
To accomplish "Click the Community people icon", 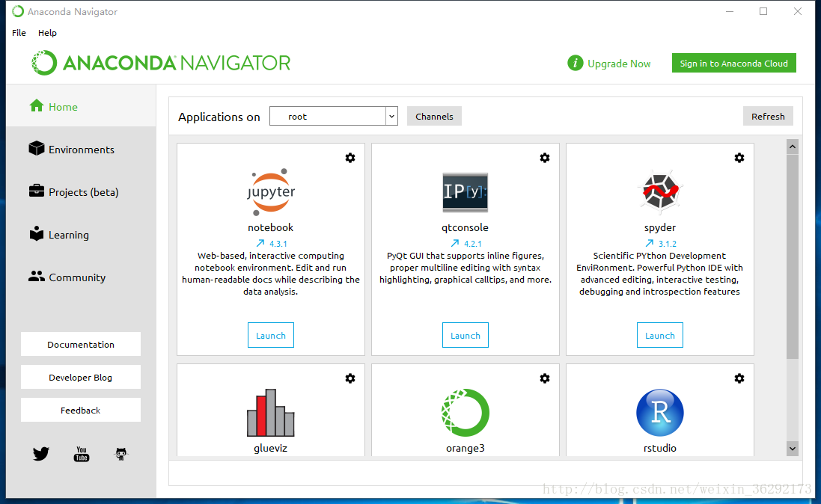I will click(37, 277).
